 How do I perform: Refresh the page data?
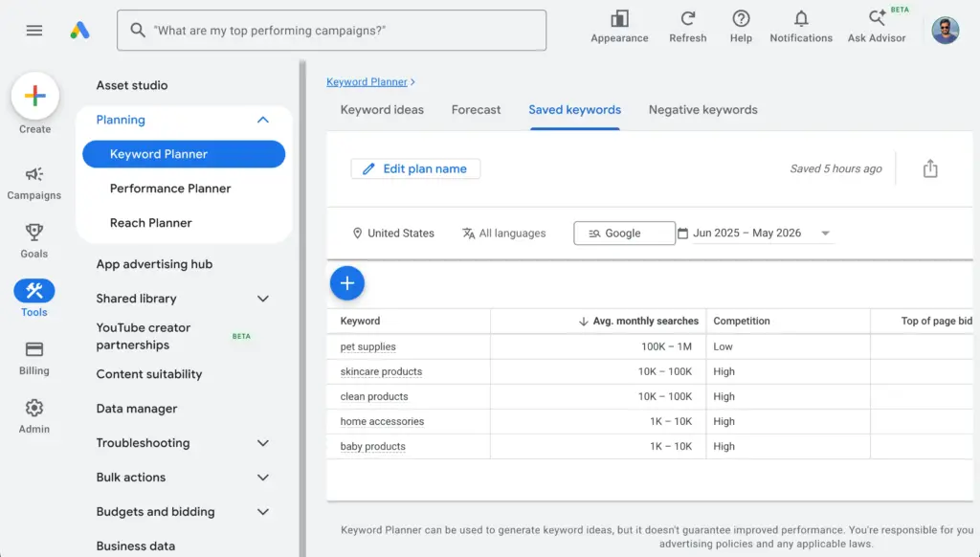[687, 28]
